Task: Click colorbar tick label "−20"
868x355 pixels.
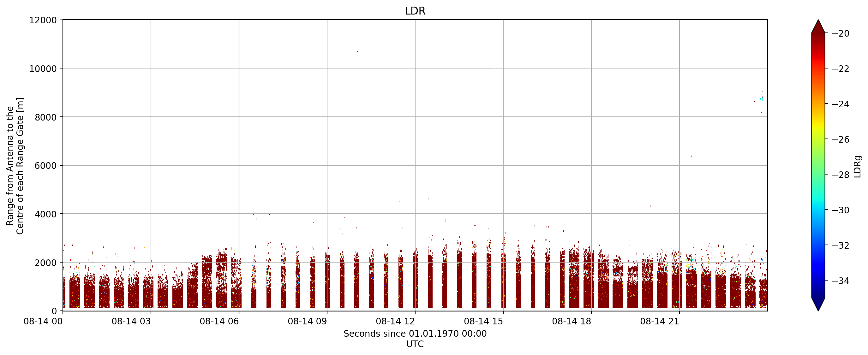Action: point(841,33)
